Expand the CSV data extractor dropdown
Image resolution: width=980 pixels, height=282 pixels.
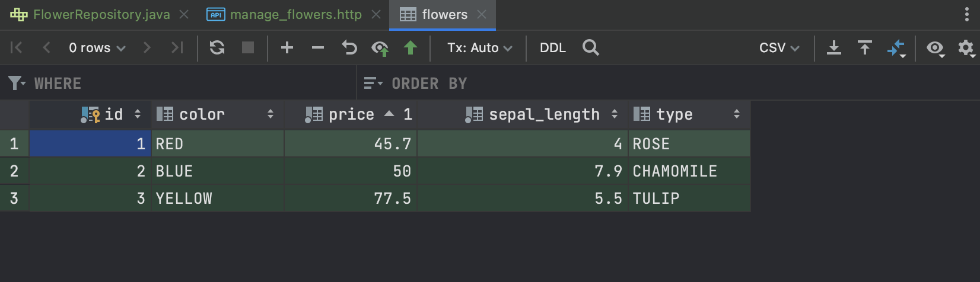click(779, 48)
